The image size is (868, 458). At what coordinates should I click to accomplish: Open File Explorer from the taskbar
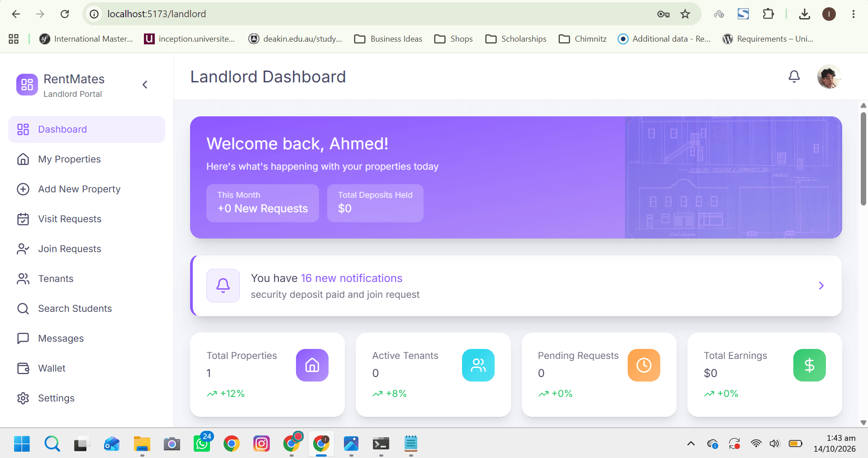point(142,444)
